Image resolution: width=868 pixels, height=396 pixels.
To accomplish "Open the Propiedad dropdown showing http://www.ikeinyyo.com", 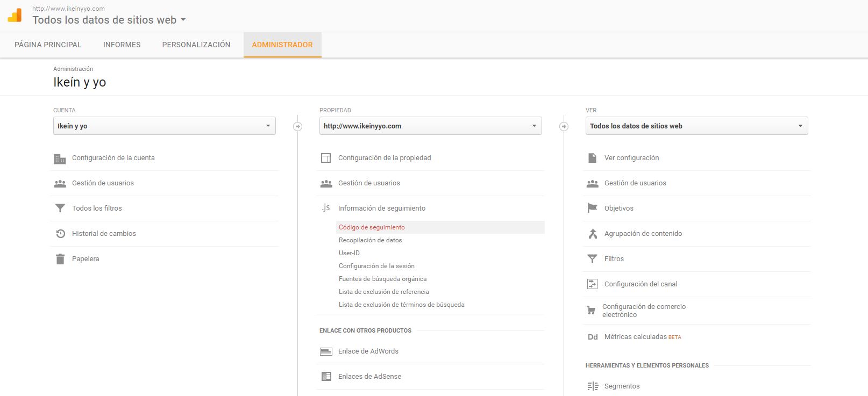I will tap(431, 126).
